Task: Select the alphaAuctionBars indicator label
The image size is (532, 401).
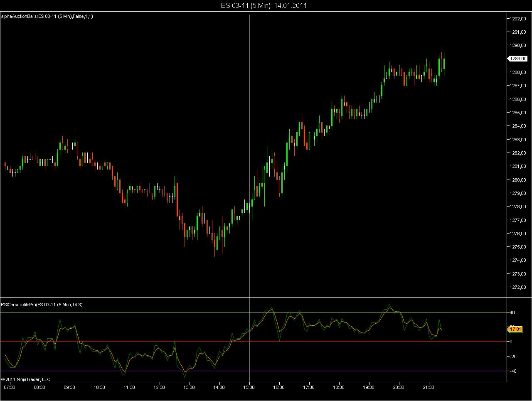Action: tap(47, 17)
